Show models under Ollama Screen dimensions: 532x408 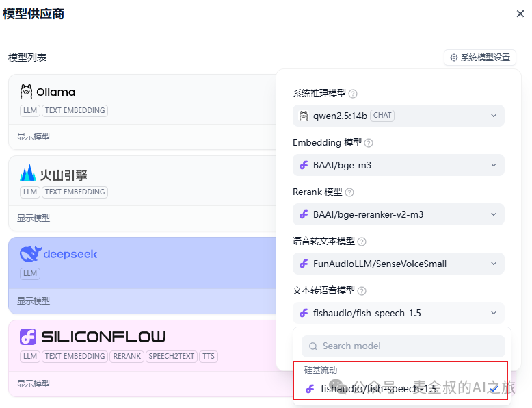click(34, 136)
